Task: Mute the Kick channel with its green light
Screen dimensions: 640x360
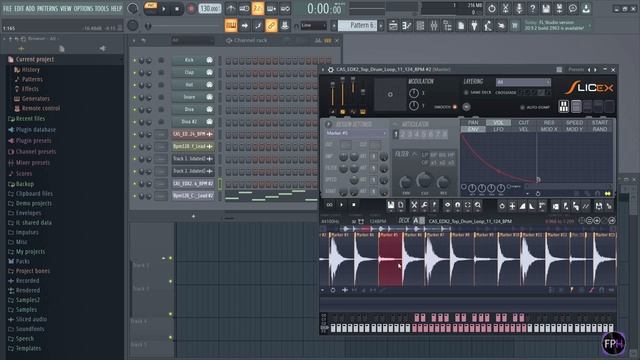Action: (134, 60)
